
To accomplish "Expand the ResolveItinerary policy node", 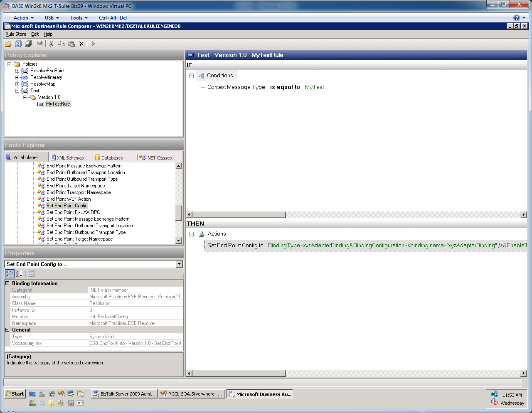I will 17,77.
